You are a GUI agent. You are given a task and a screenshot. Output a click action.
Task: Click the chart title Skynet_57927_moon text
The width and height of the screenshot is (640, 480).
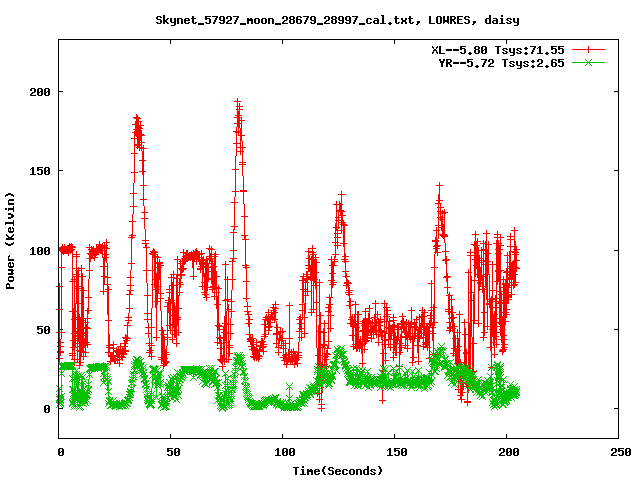pos(337,19)
